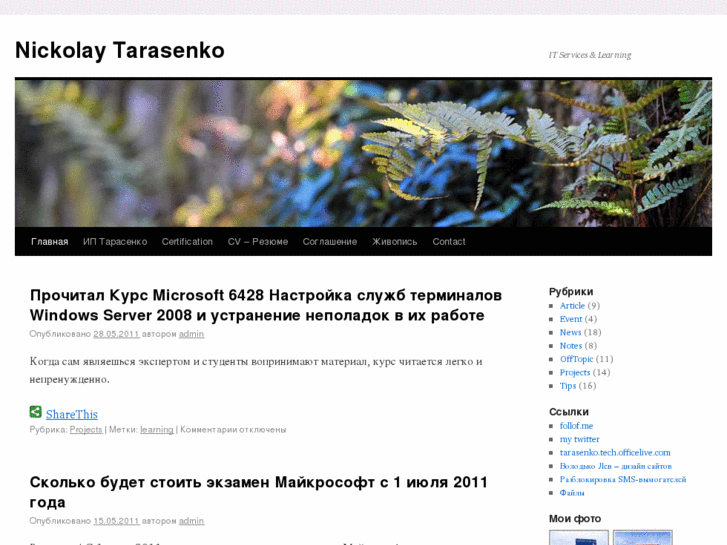Visit the tarasenko.tech.officelive.com link
The image size is (727, 545).
click(615, 453)
